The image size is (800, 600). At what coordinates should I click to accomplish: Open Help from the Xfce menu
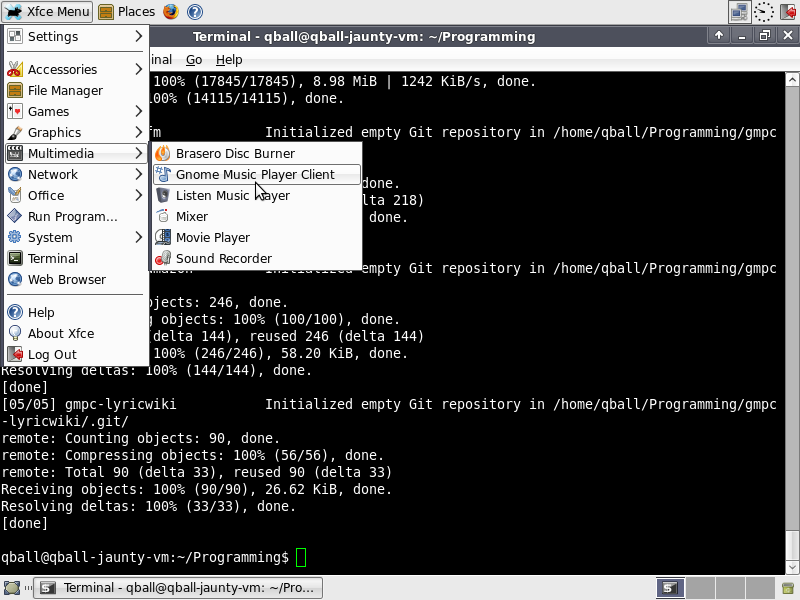[x=76, y=312]
